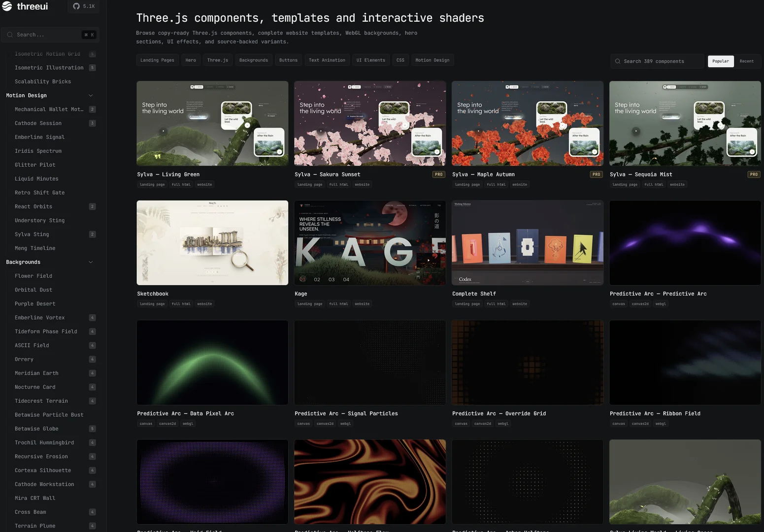764x532 pixels.
Task: Select the Popular sort option
Action: pyautogui.click(x=721, y=61)
